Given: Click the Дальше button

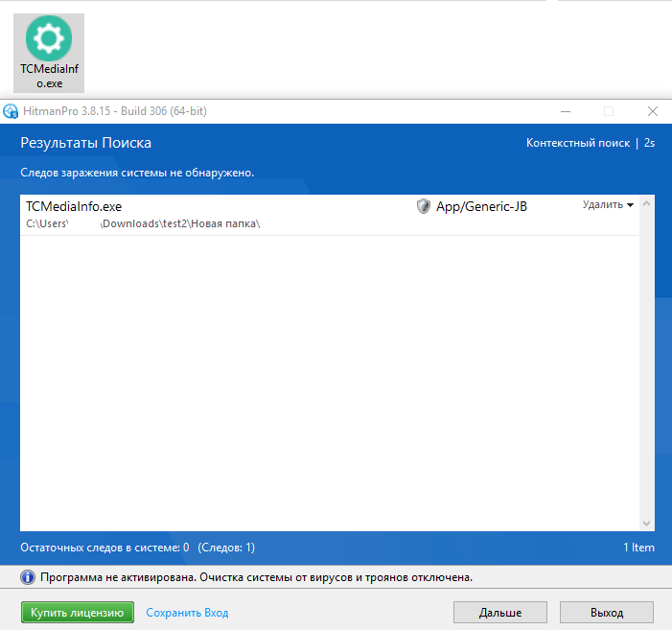Looking at the screenshot, I should [500, 613].
